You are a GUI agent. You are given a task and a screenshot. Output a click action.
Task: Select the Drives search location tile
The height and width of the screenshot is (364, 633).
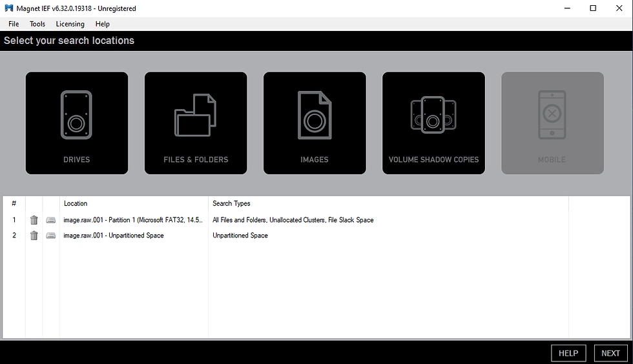coord(77,123)
